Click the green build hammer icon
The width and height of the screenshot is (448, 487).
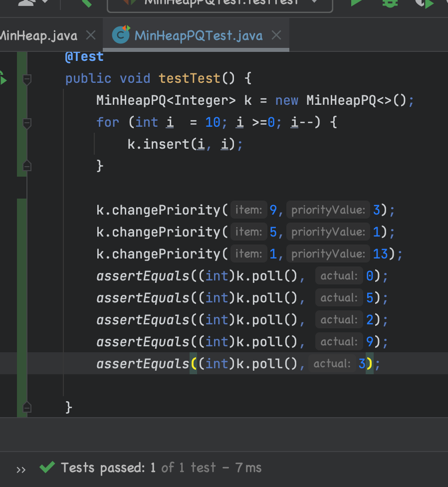click(86, 2)
